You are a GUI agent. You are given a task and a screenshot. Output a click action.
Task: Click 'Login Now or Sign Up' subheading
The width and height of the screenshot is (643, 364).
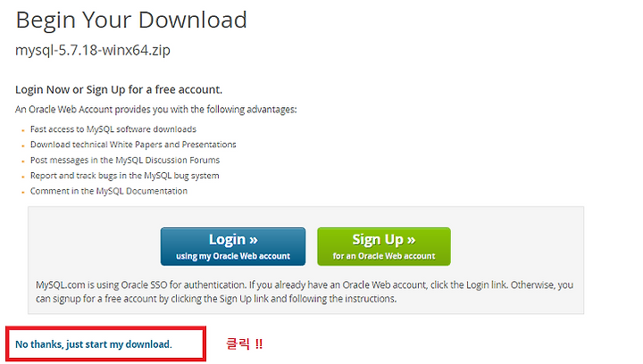click(x=119, y=90)
